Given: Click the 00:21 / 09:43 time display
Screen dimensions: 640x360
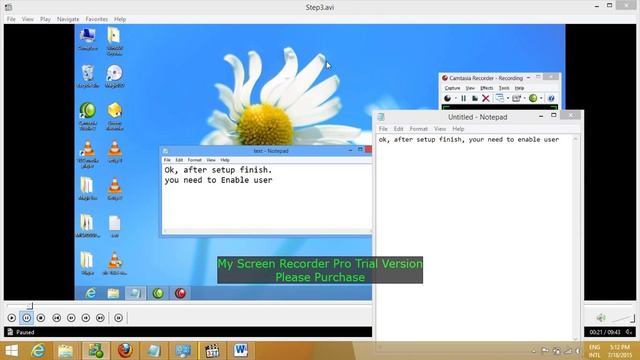Looking at the screenshot, I should click(x=604, y=332).
